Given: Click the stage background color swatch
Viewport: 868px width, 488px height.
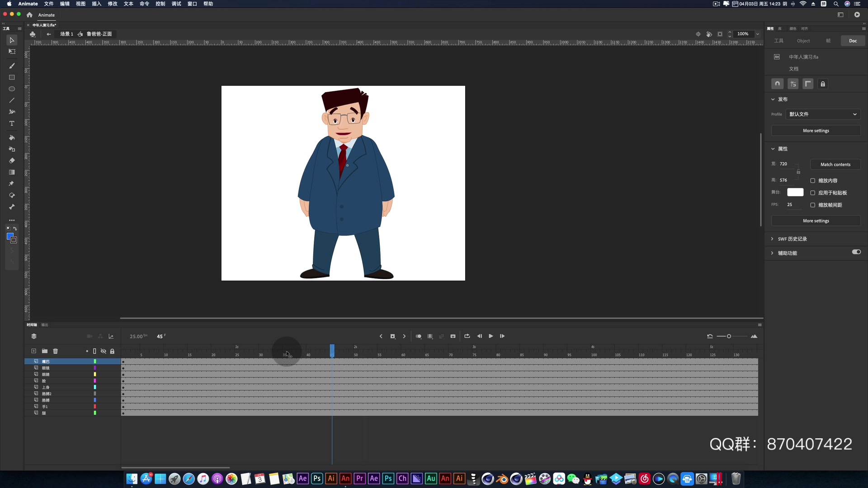Looking at the screenshot, I should 795,192.
